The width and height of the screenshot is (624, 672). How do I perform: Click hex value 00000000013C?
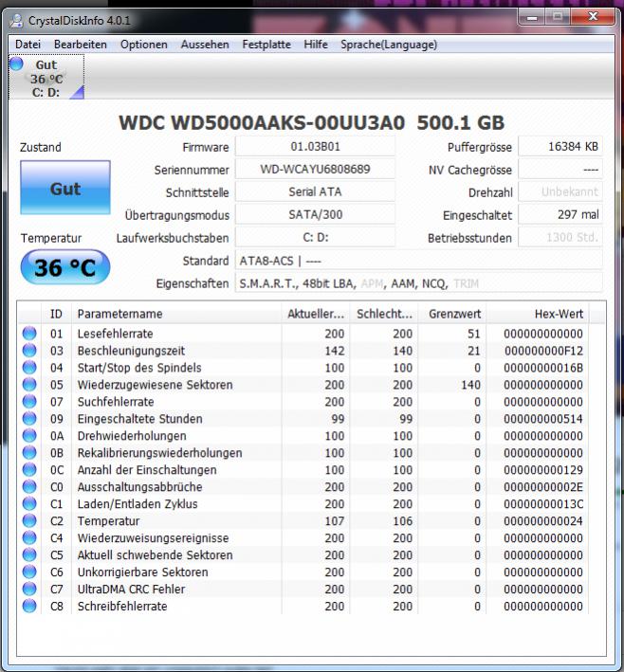(x=543, y=504)
